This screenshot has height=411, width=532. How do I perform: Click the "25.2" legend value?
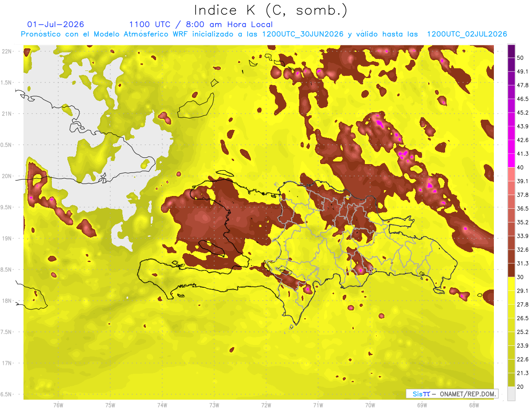523,332
